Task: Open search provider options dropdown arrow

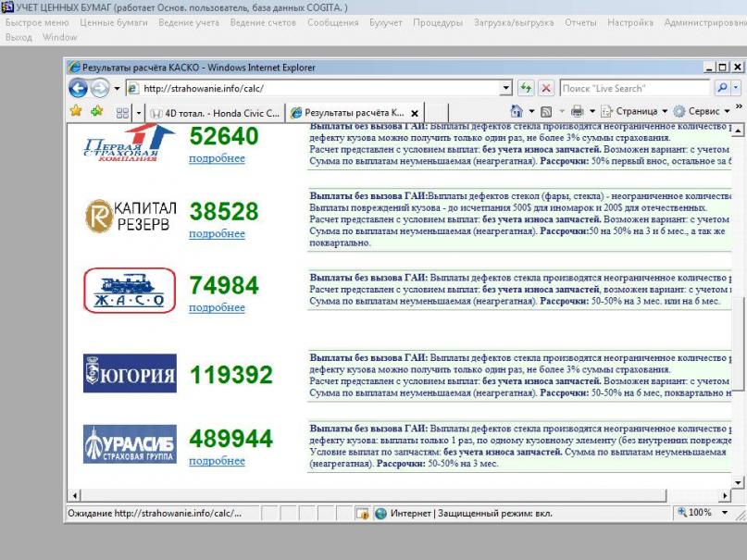Action: (736, 88)
